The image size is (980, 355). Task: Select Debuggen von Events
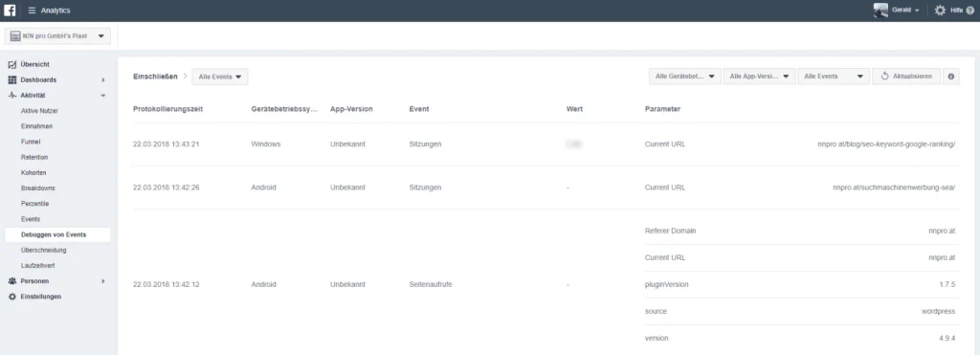pyautogui.click(x=57, y=235)
